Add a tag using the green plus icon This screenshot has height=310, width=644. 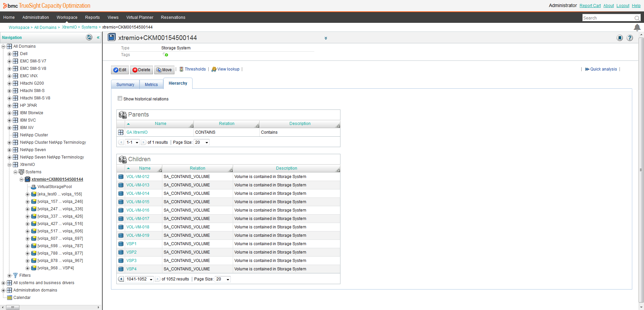tap(166, 54)
